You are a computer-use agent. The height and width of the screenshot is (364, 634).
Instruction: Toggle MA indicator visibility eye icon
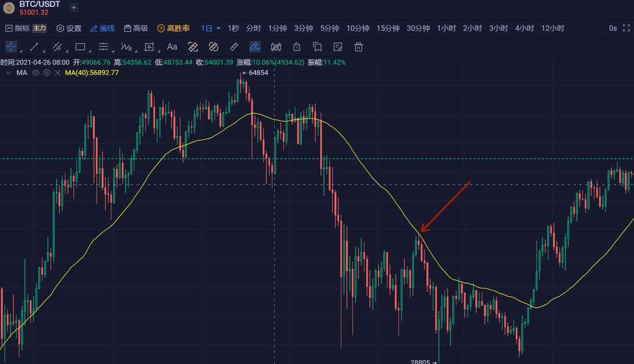tap(36, 73)
